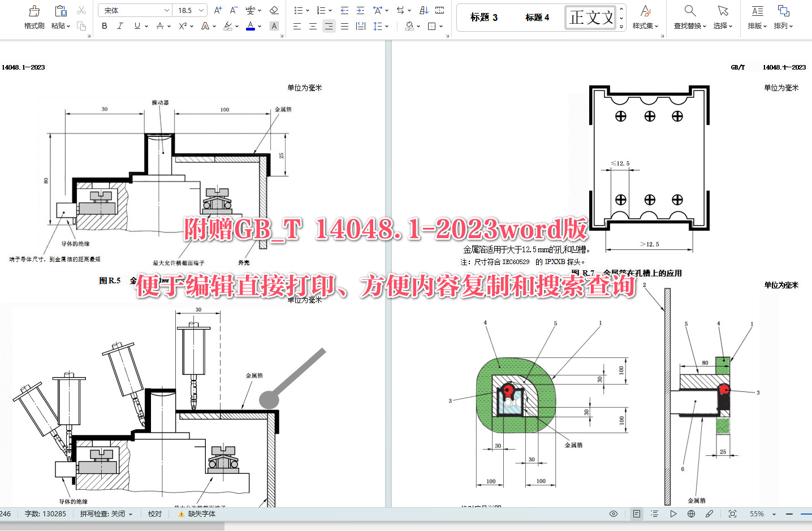Click the 校对 (Proofread) status bar button

tap(154, 513)
